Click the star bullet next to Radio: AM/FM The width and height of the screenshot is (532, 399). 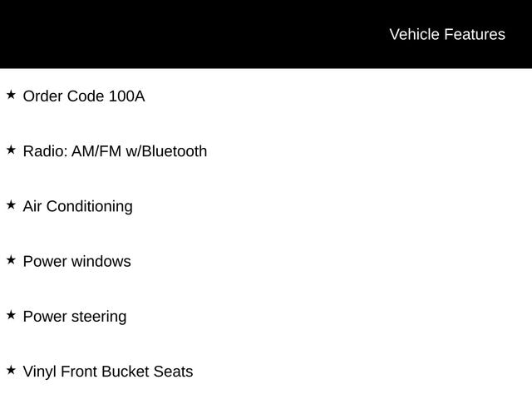click(11, 150)
